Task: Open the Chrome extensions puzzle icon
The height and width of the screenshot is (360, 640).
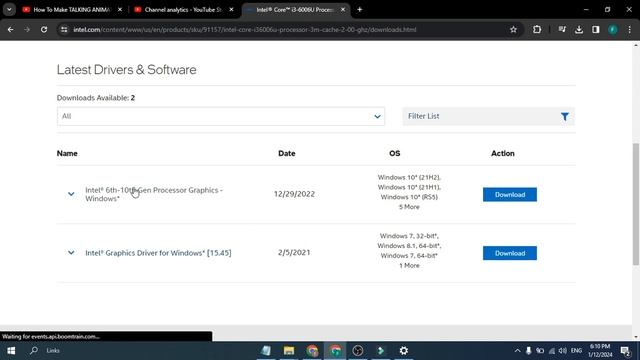Action: [537, 29]
